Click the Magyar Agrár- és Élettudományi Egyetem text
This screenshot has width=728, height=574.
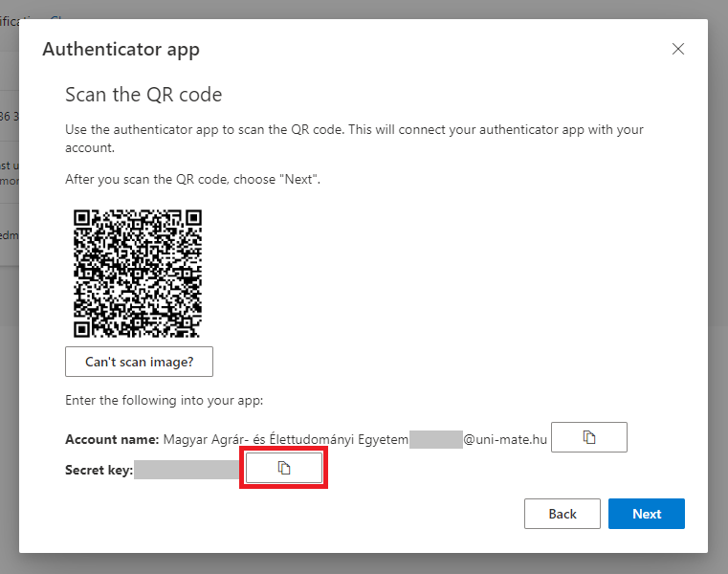[x=285, y=439]
